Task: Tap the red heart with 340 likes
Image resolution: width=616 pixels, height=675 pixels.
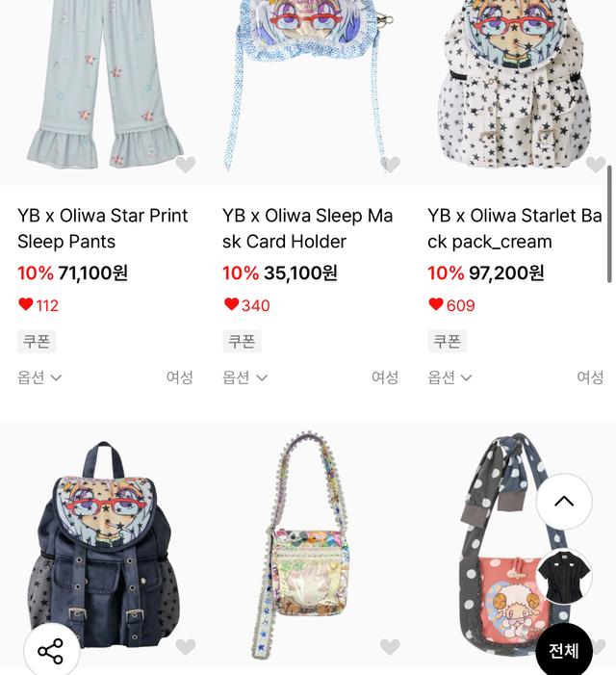Action: coord(231,304)
